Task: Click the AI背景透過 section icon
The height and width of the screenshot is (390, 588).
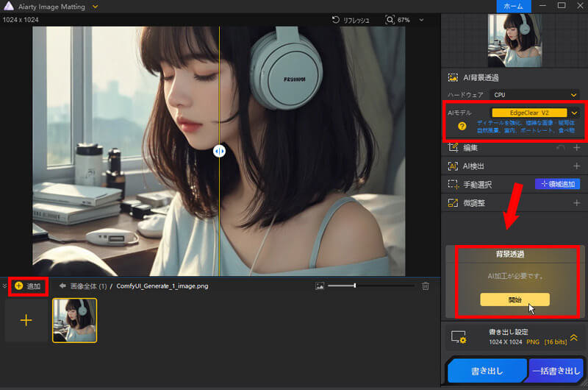Action: (453, 78)
